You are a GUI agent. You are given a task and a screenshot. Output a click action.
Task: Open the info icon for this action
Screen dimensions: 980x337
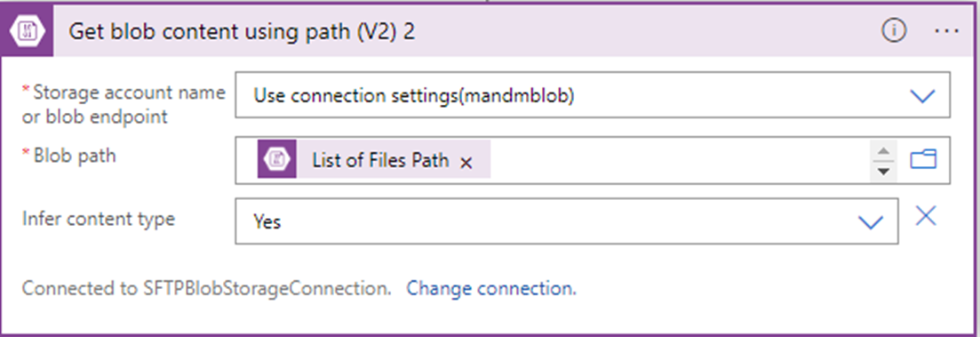pyautogui.click(x=895, y=30)
